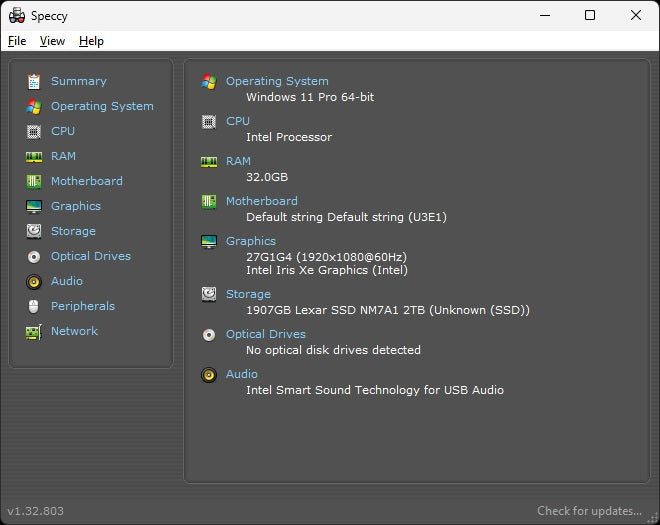Click Storage heading link in summary
Screen dimensions: 660x525
248,294
